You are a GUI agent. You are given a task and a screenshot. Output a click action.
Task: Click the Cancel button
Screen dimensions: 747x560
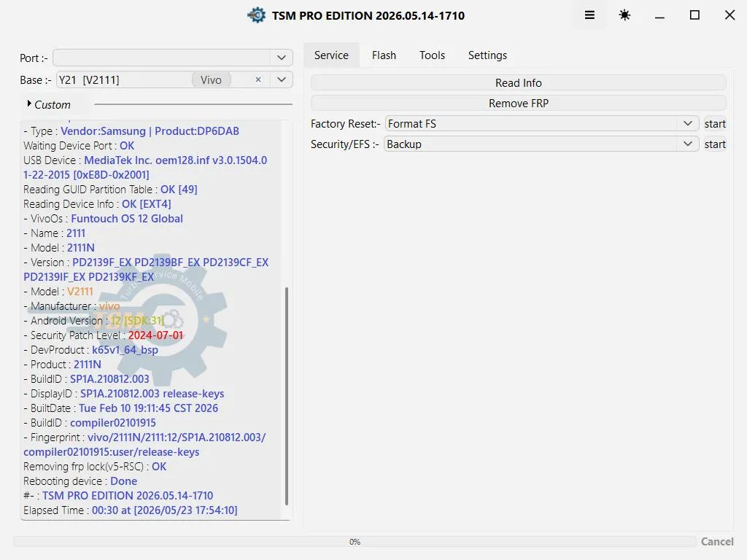(717, 542)
